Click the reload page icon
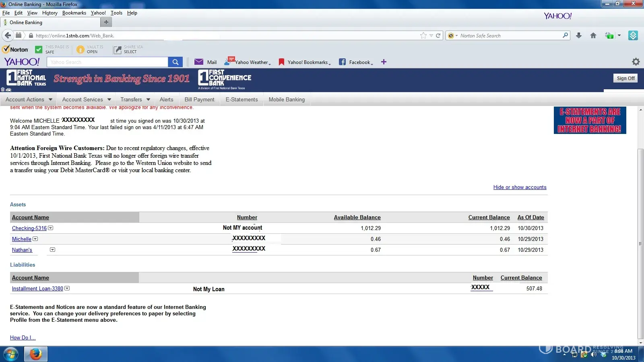Image resolution: width=644 pixels, height=362 pixels. pos(438,35)
